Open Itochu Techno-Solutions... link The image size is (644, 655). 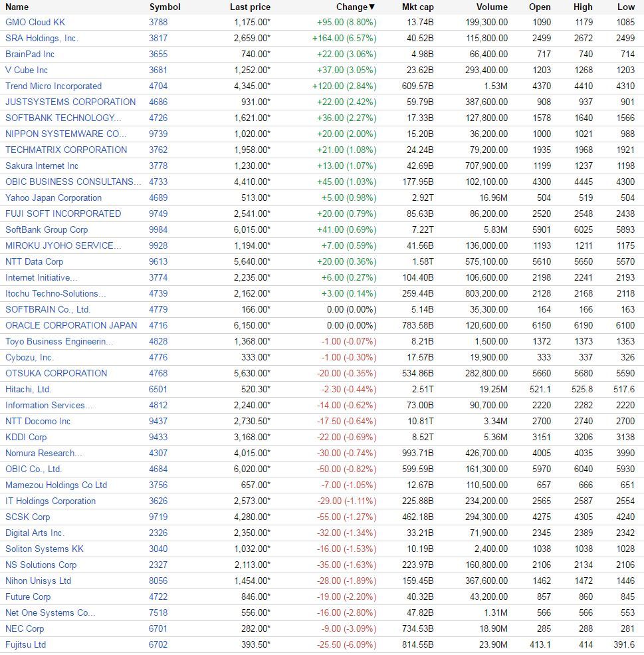pyautogui.click(x=56, y=294)
